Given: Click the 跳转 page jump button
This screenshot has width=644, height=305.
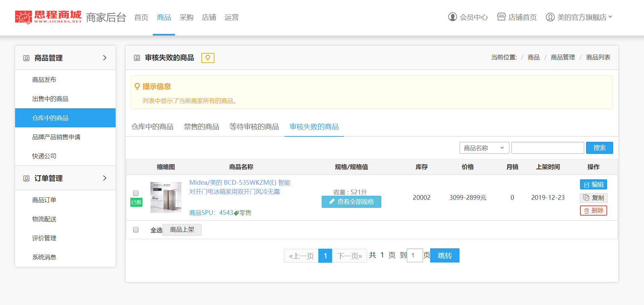Looking at the screenshot, I should 445,255.
